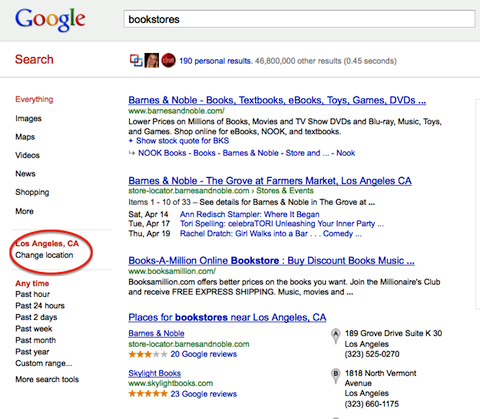Open Barnes & Noble The Grove result

click(270, 181)
